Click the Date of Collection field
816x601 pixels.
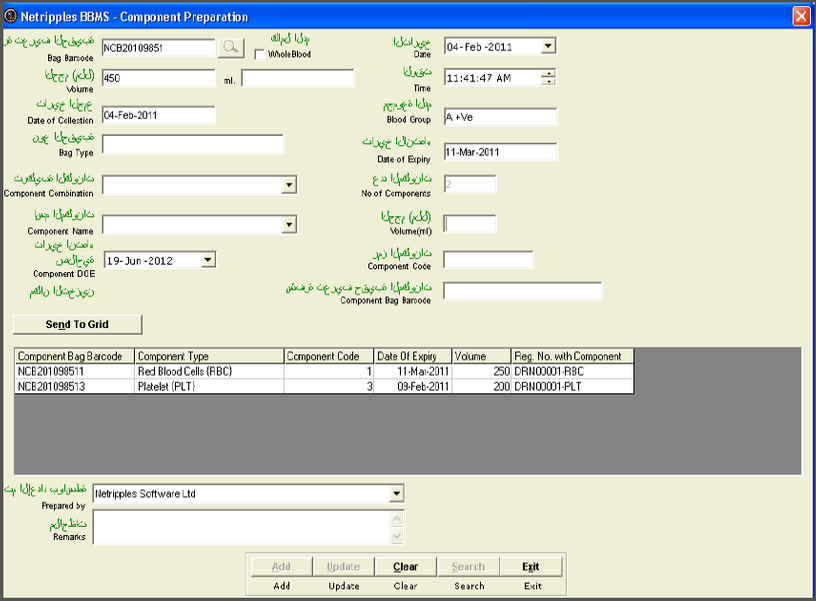coord(158,115)
